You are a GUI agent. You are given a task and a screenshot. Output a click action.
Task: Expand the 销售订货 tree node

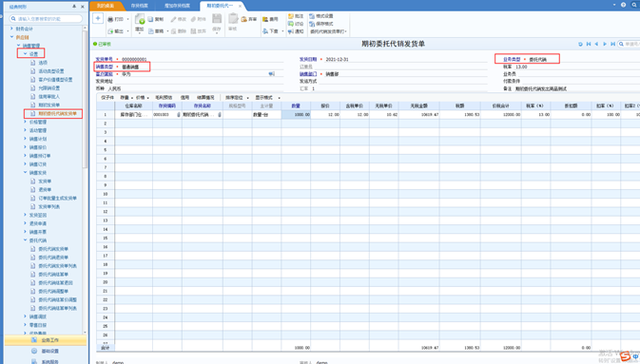[26, 164]
